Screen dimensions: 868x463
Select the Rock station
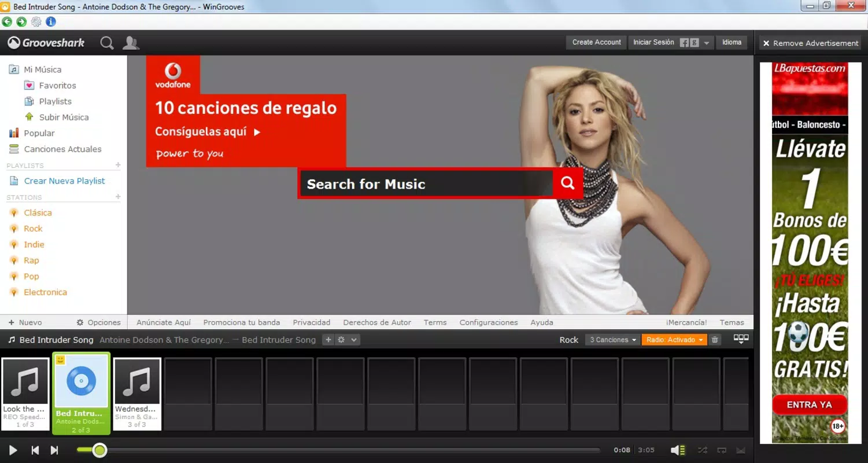(33, 229)
